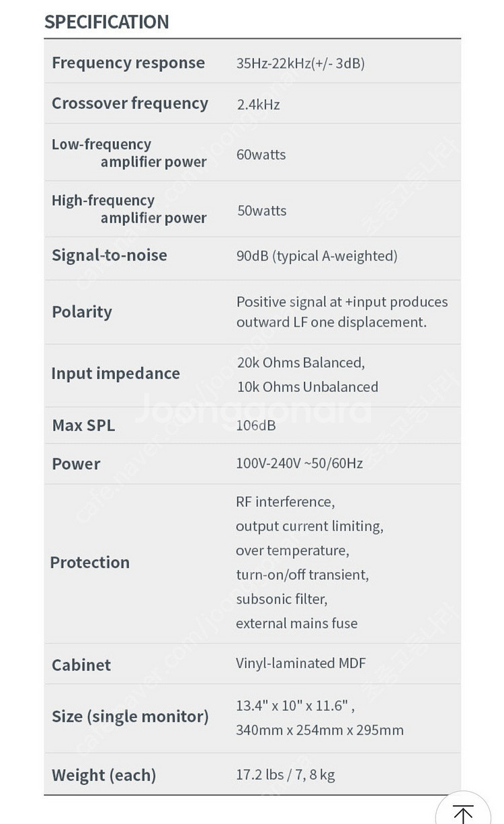The width and height of the screenshot is (504, 824).
Task: Click the 50watts value
Action: [261, 211]
